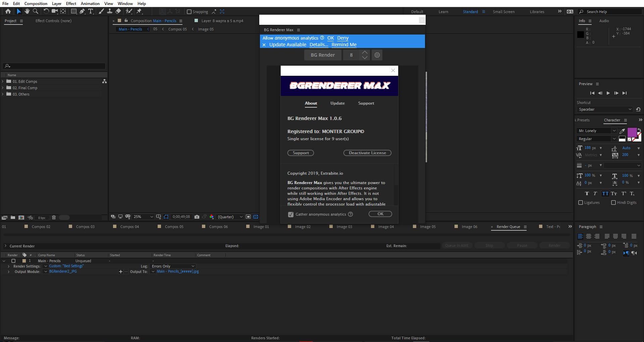Open the Mr. Lonely font family dropdown
644x342 pixels.
click(614, 131)
